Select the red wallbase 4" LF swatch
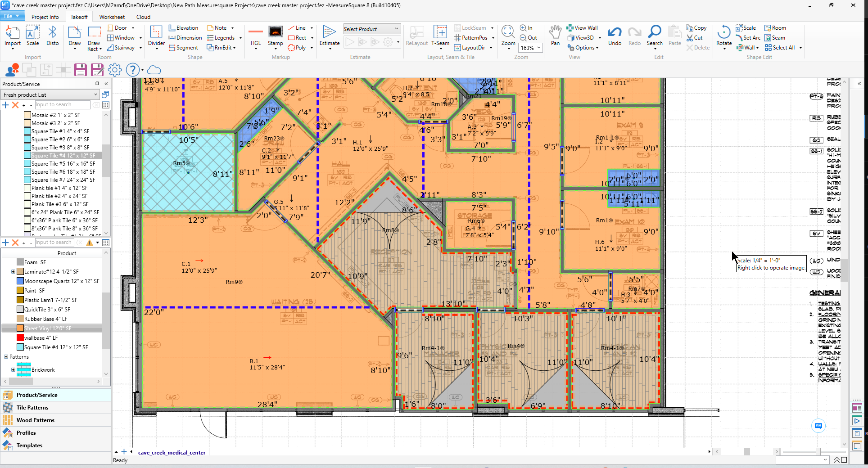868x468 pixels. 20,338
